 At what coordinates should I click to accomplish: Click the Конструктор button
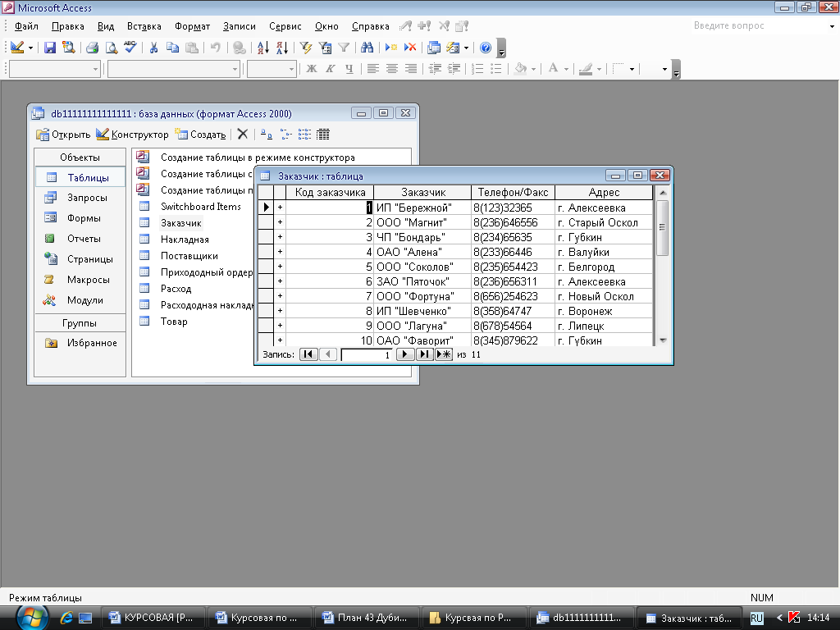pyautogui.click(x=132, y=135)
